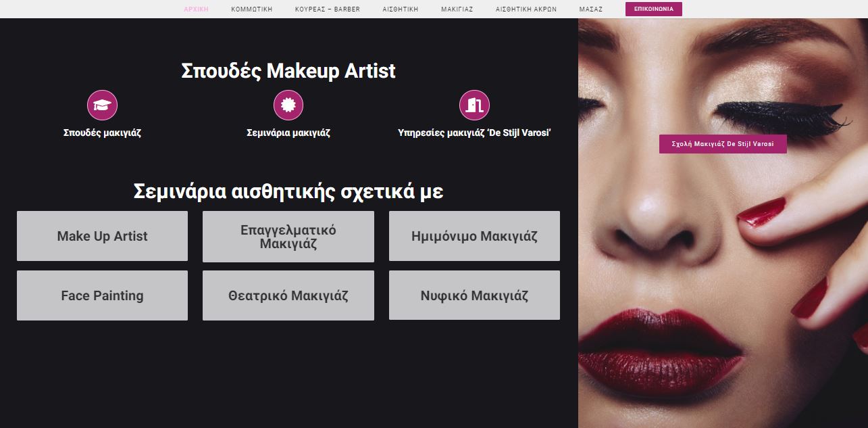Open the Ημιμόνιμο Μακιγιάζ seminar tile
The image size is (868, 428).
[x=474, y=236]
